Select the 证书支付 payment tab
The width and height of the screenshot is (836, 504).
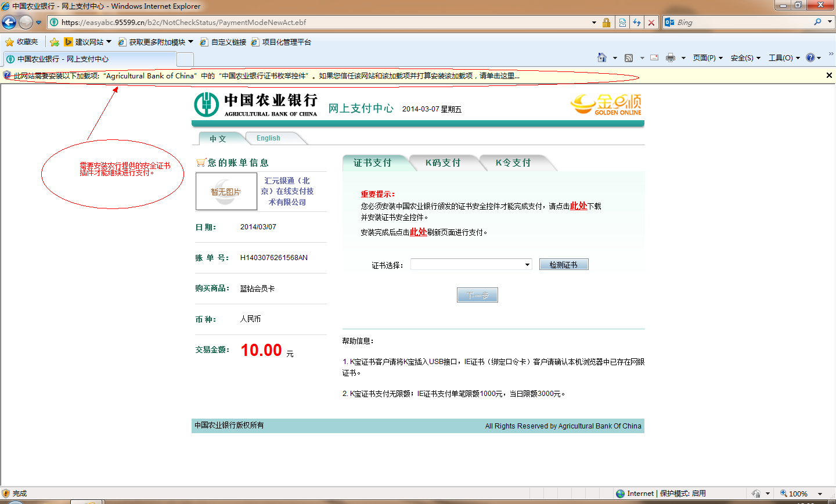pos(373,163)
